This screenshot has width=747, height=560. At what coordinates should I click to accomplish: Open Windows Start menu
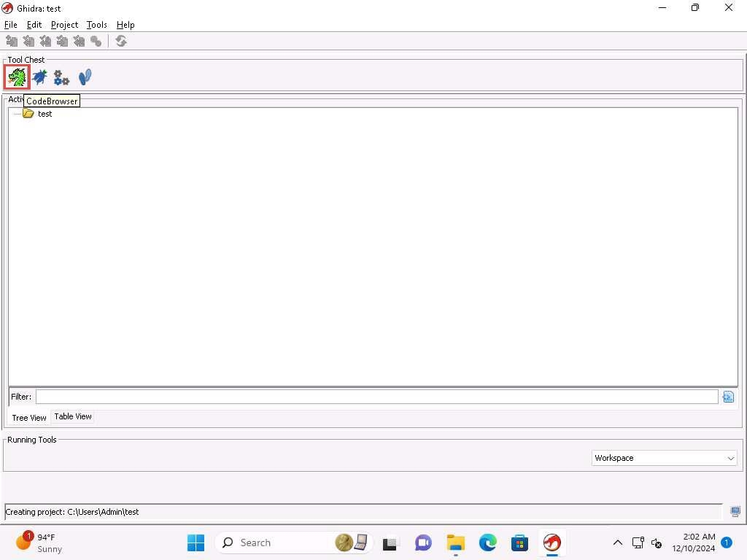(x=196, y=542)
